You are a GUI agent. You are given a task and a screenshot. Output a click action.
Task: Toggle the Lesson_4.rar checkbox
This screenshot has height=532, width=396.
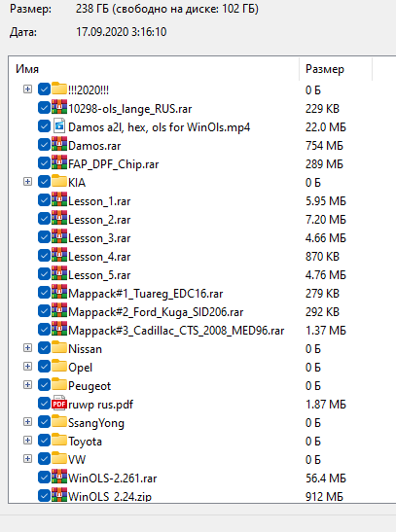click(x=44, y=256)
